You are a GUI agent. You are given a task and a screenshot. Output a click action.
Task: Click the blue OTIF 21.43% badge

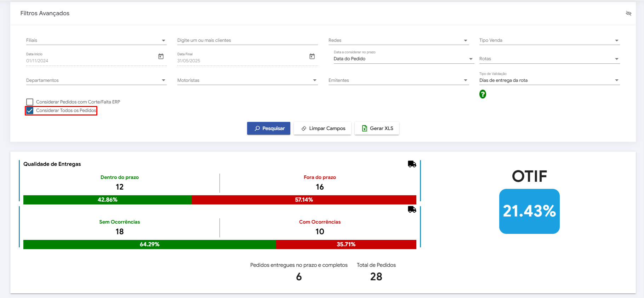coord(529,211)
